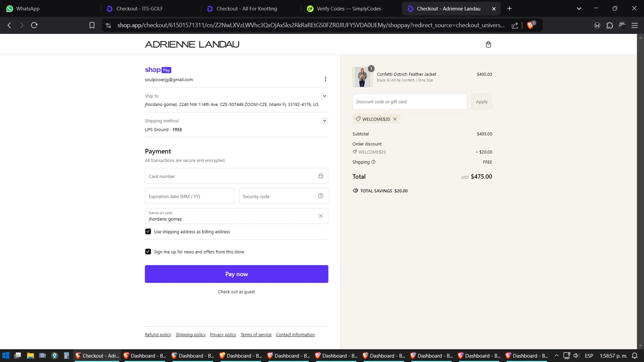Show hidden system tray icons
The height and width of the screenshot is (362, 644).
click(556, 356)
